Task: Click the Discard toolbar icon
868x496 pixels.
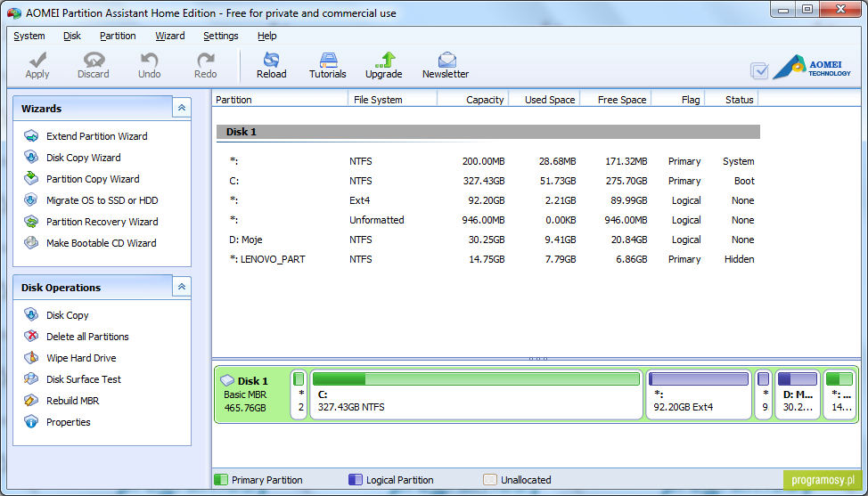Action: [94, 59]
